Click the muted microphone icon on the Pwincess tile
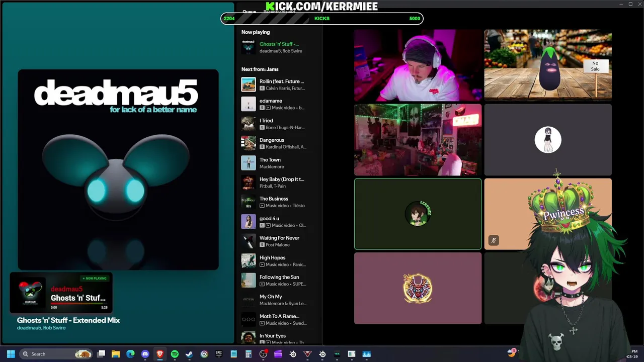The width and height of the screenshot is (644, 362). tap(494, 240)
